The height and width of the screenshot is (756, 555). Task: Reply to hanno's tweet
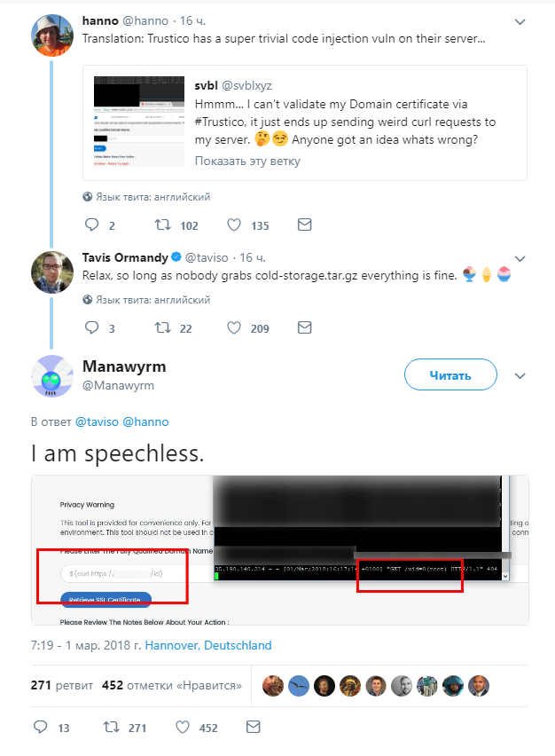(x=92, y=225)
